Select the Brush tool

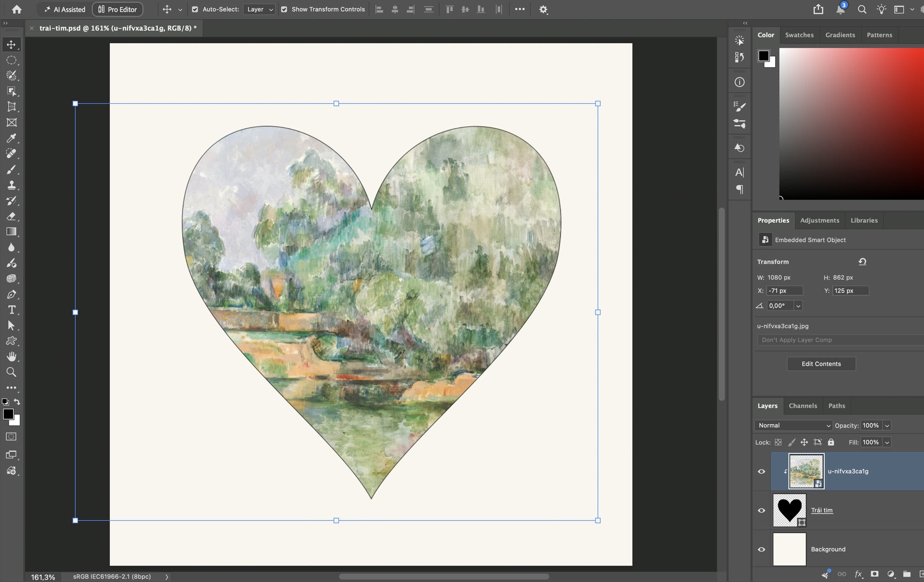coord(11,169)
